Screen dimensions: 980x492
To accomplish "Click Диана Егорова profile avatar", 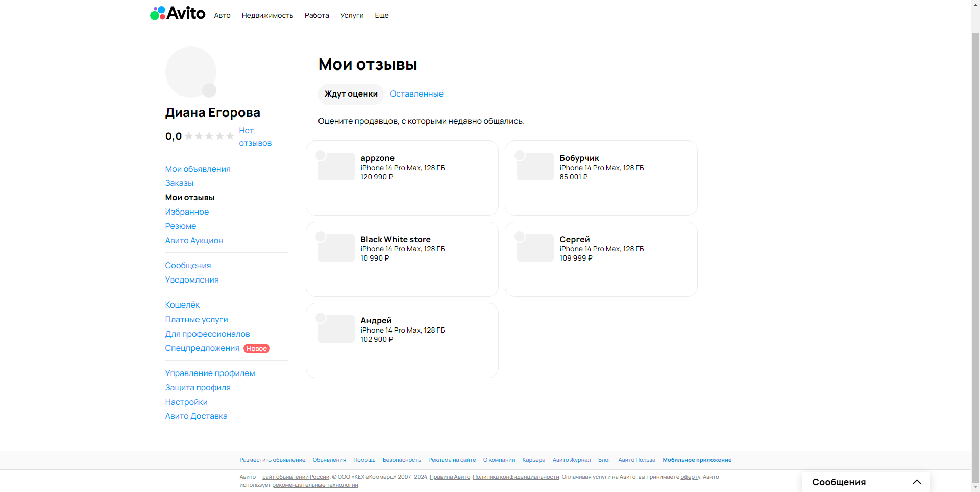I will 190,72.
